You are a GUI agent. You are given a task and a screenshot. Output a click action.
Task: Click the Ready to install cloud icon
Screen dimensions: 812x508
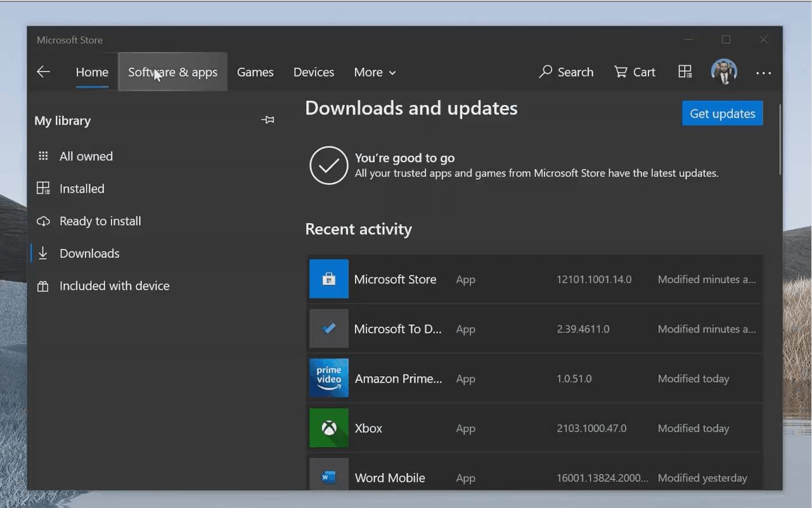tap(43, 221)
